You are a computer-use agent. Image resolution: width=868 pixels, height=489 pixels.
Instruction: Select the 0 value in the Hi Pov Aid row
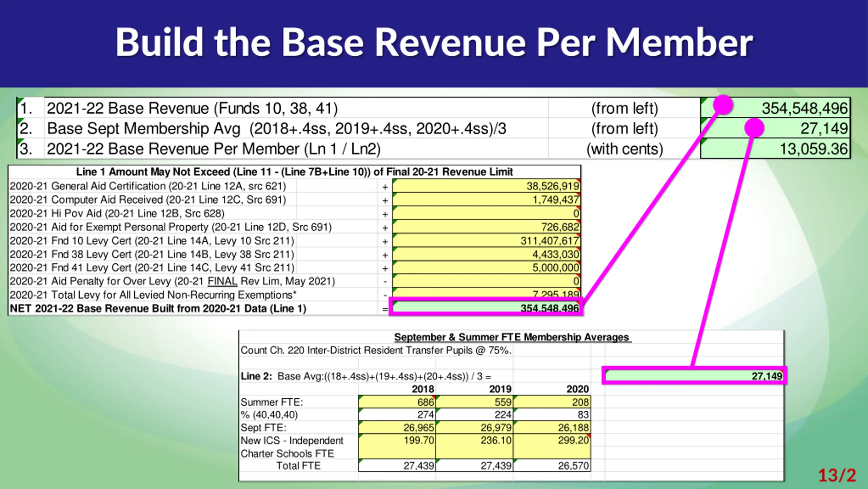(576, 213)
